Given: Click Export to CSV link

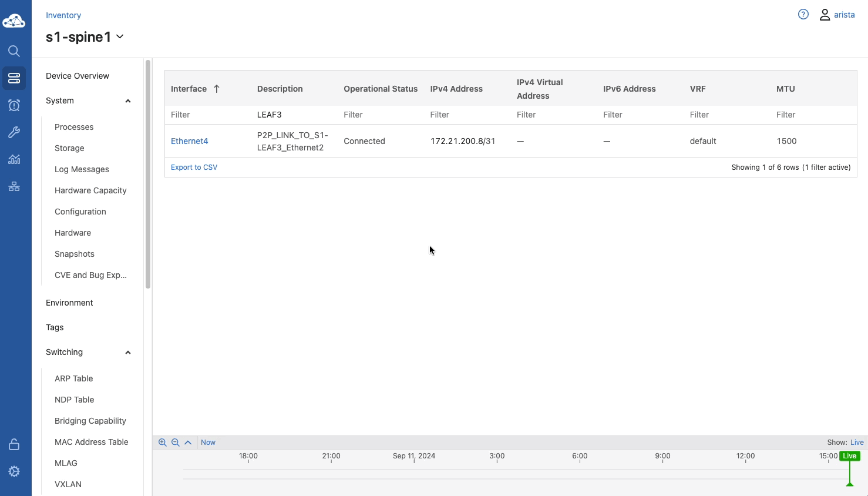Looking at the screenshot, I should click(194, 167).
